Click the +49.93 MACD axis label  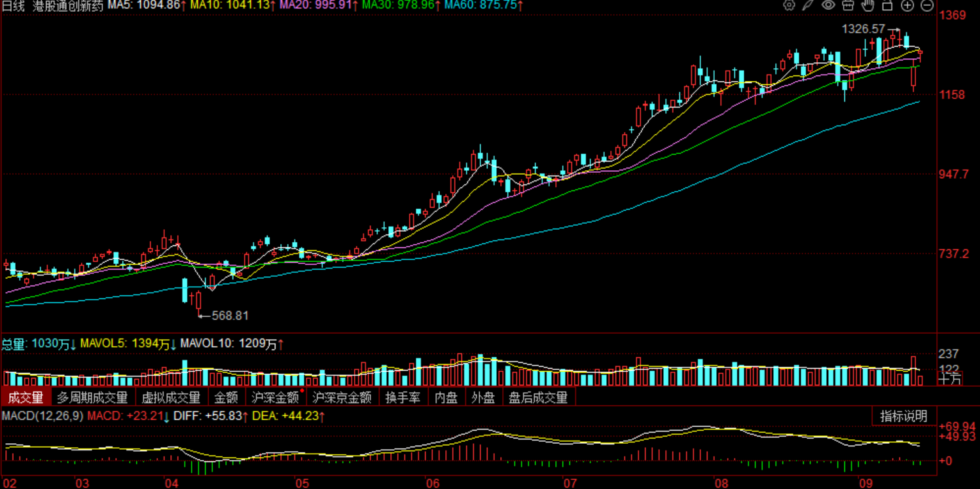tap(957, 437)
